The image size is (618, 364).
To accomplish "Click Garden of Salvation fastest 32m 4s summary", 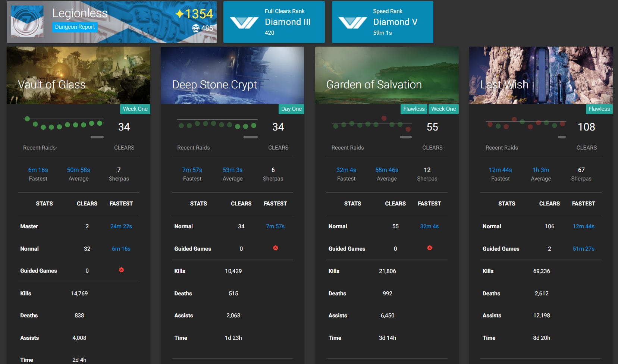I will (x=346, y=170).
